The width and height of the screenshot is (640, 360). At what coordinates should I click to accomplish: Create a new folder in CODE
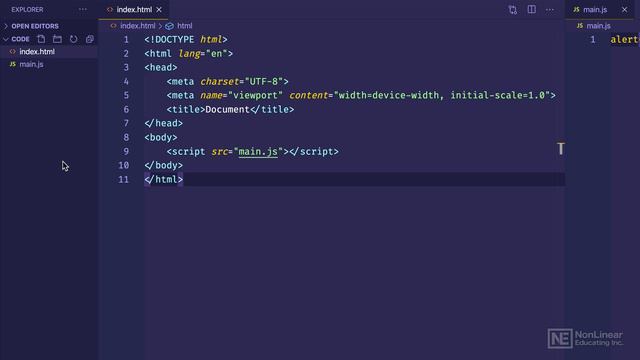57,39
